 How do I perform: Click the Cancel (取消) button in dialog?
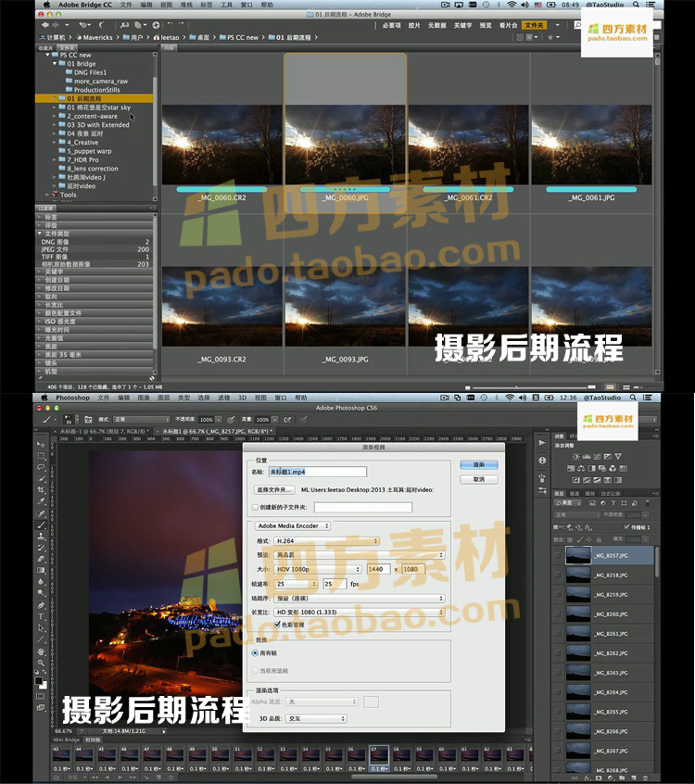(x=478, y=479)
